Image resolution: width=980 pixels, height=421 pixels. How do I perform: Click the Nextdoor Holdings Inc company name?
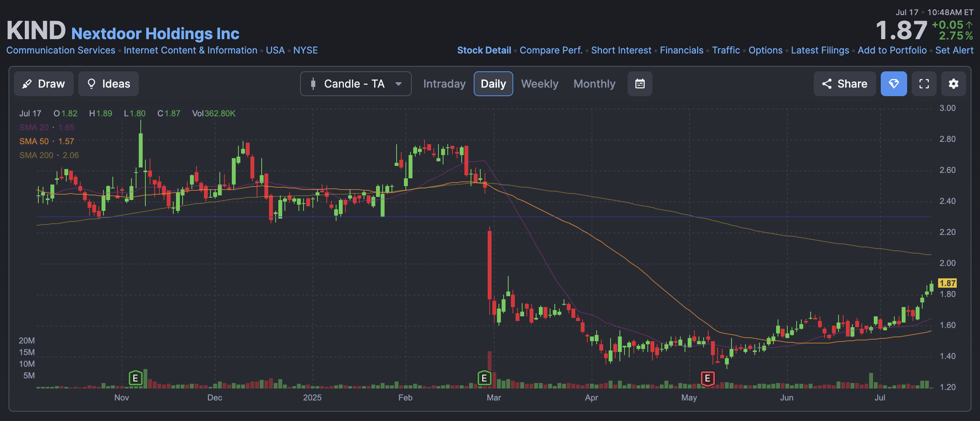click(155, 34)
